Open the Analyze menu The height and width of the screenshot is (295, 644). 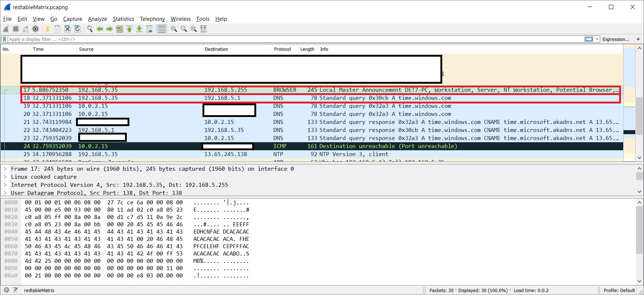tap(98, 19)
